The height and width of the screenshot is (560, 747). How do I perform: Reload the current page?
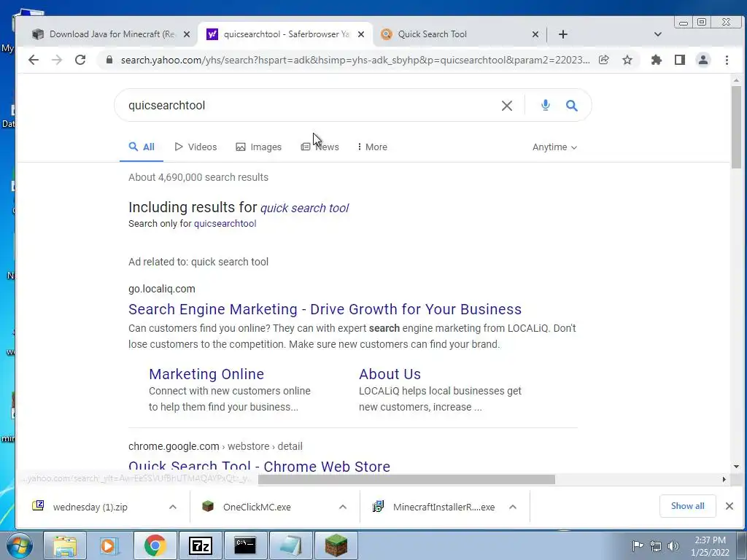[x=80, y=60]
